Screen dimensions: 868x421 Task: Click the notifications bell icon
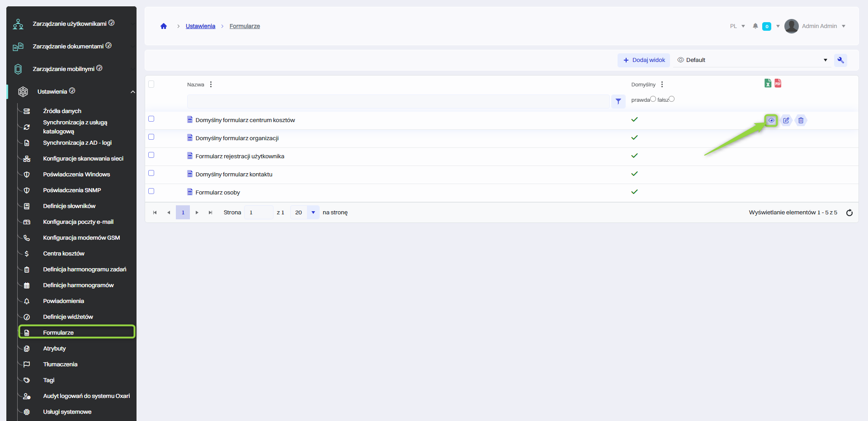tap(755, 26)
